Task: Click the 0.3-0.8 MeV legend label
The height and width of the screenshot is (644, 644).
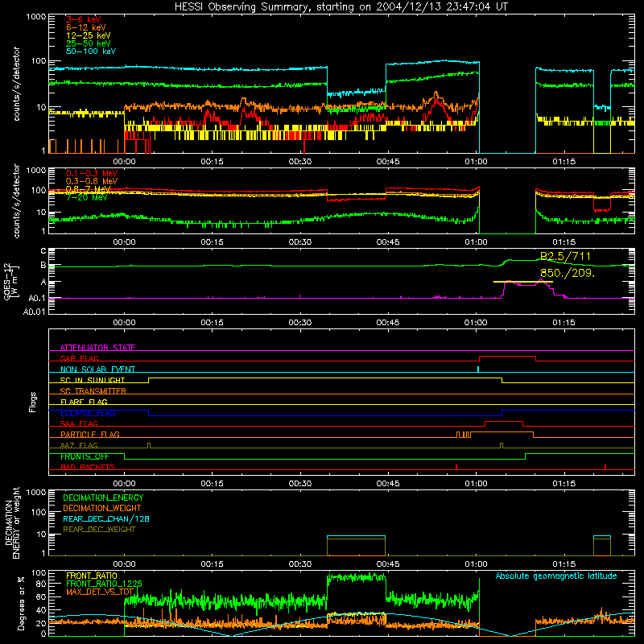Action: tap(92, 181)
